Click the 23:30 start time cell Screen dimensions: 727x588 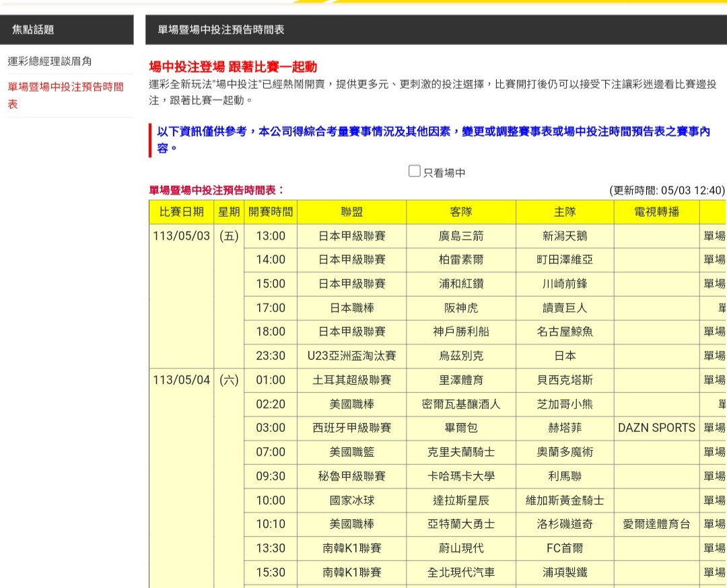tap(271, 356)
